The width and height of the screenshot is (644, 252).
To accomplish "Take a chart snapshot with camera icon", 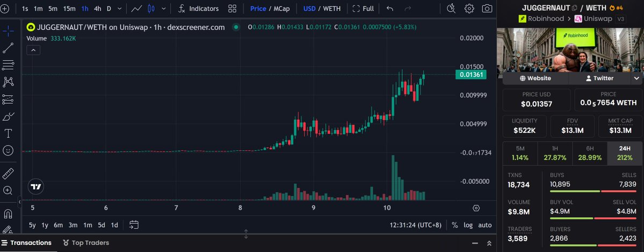I will coord(487,9).
